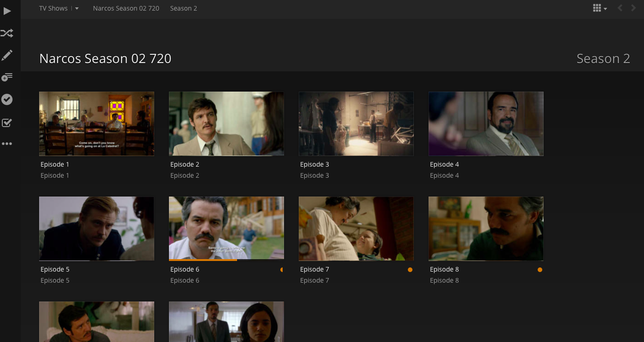Open the Episode 6 thumbnail
Screen dimensions: 644x342
pos(226,229)
